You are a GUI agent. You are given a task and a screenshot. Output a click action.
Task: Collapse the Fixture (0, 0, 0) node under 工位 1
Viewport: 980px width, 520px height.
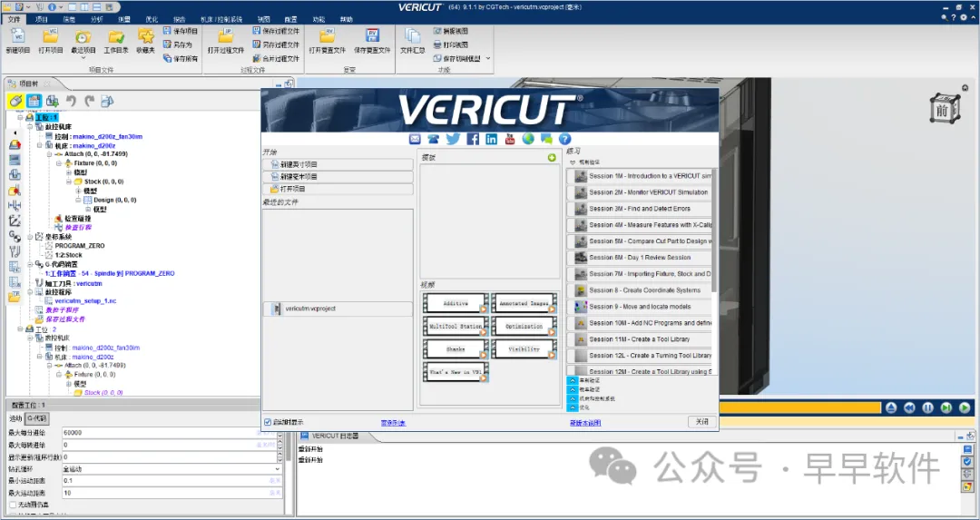tap(59, 163)
